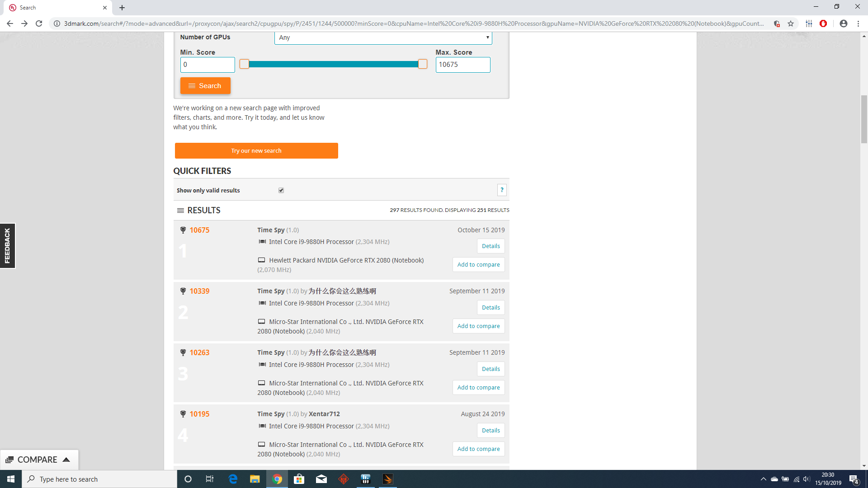Click the Type here to search box
The height and width of the screenshot is (488, 868).
[99, 479]
